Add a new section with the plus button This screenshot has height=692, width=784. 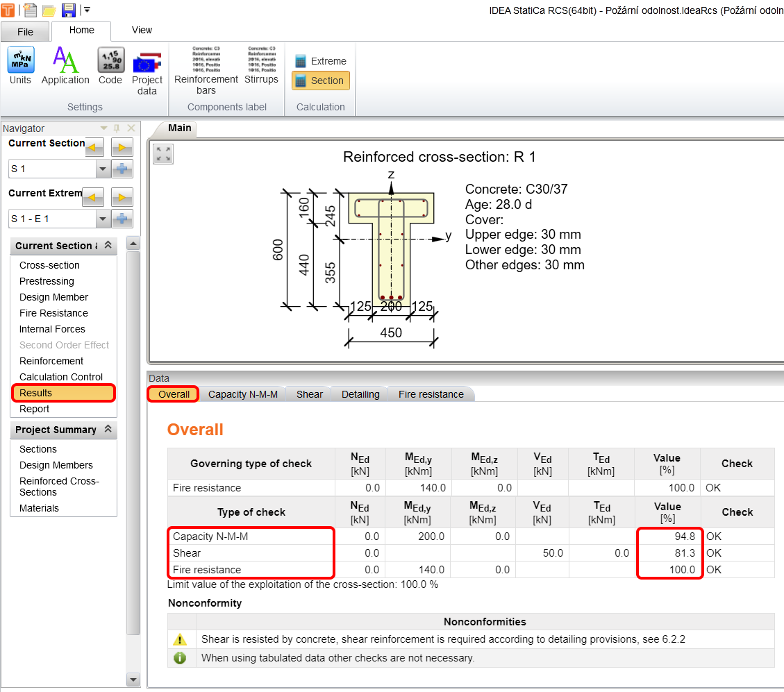123,168
